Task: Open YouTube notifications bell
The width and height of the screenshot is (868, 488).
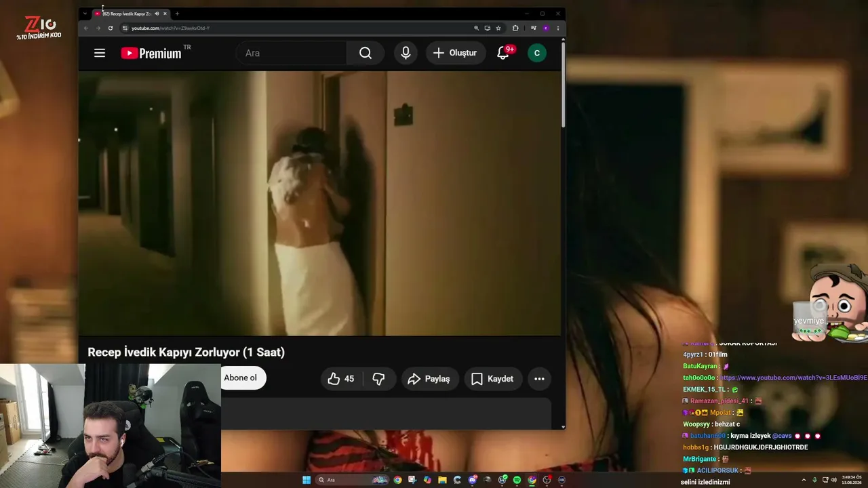Action: 503,53
